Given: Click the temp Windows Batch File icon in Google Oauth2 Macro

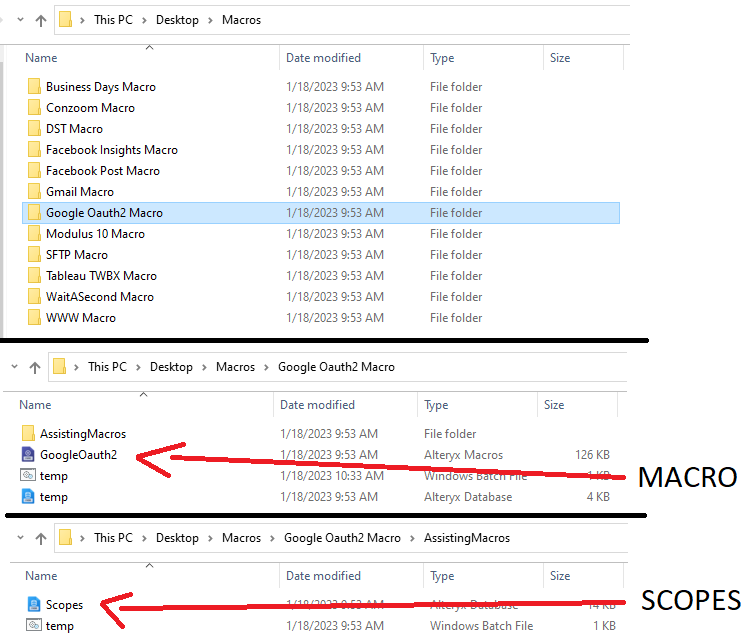Looking at the screenshot, I should (28, 476).
